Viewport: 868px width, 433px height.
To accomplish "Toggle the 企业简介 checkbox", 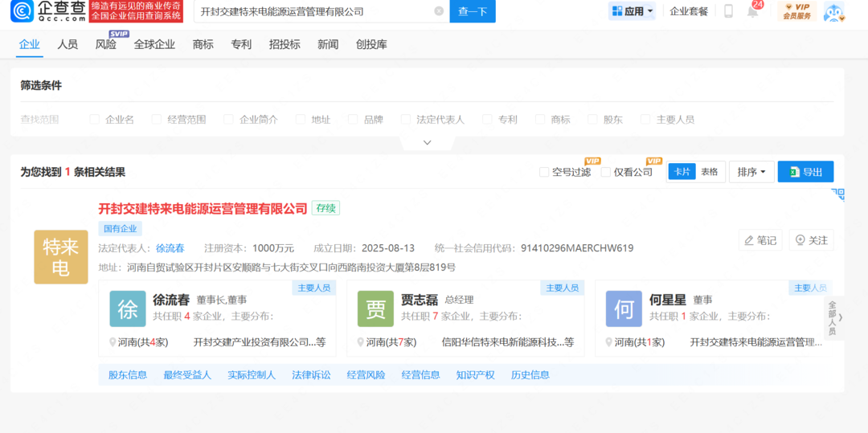I will (x=228, y=119).
